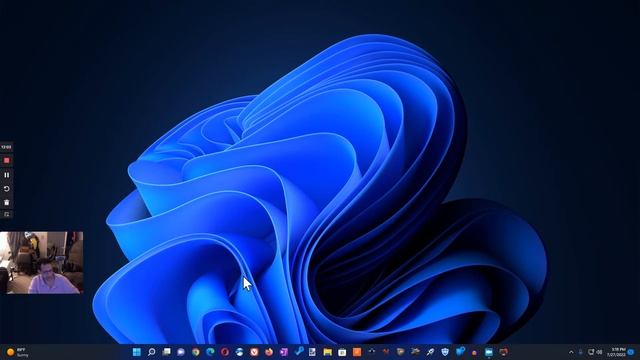
Task: Restart the recording with the circular arrow
Action: point(7,189)
